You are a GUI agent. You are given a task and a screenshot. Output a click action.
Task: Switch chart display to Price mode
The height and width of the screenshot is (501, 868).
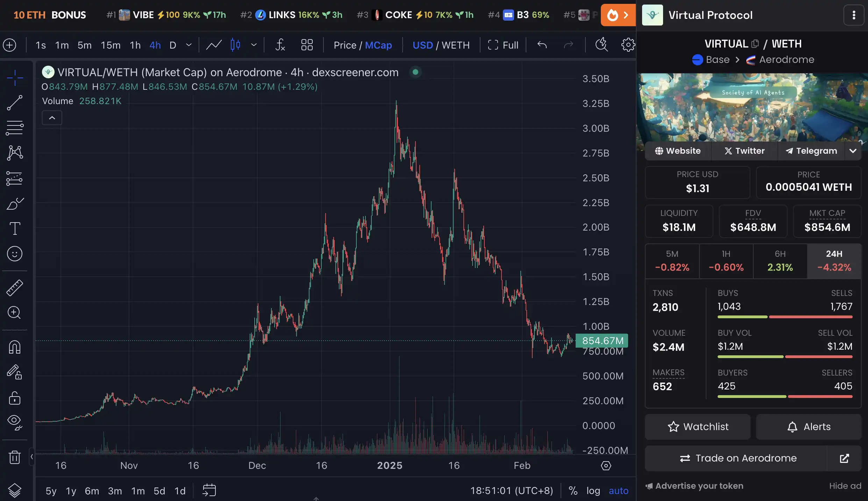[346, 45]
